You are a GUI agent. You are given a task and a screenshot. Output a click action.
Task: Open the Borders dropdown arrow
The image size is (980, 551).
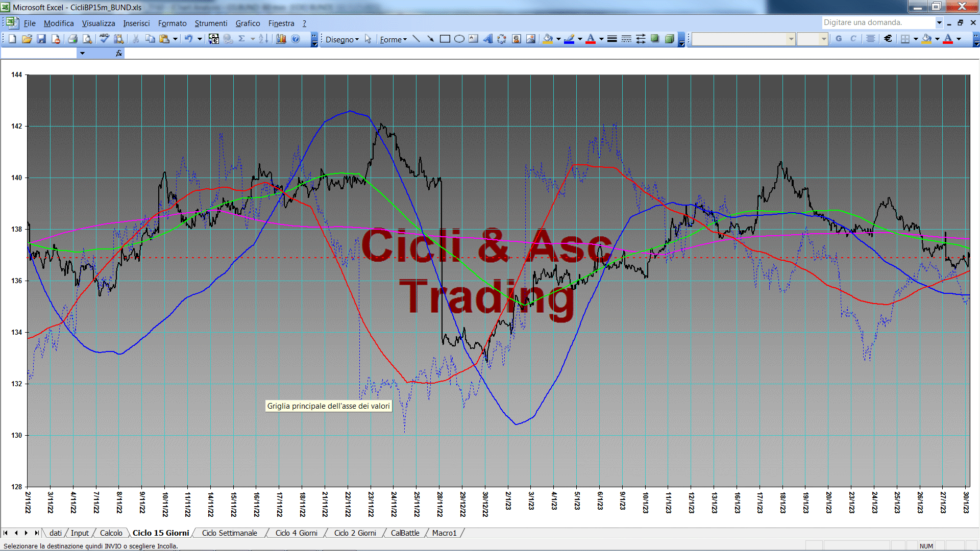click(x=916, y=39)
